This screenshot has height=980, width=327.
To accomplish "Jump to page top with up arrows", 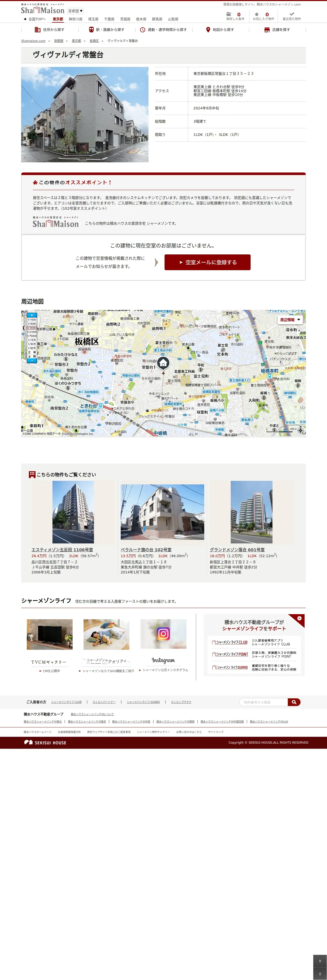I will click(320, 961).
